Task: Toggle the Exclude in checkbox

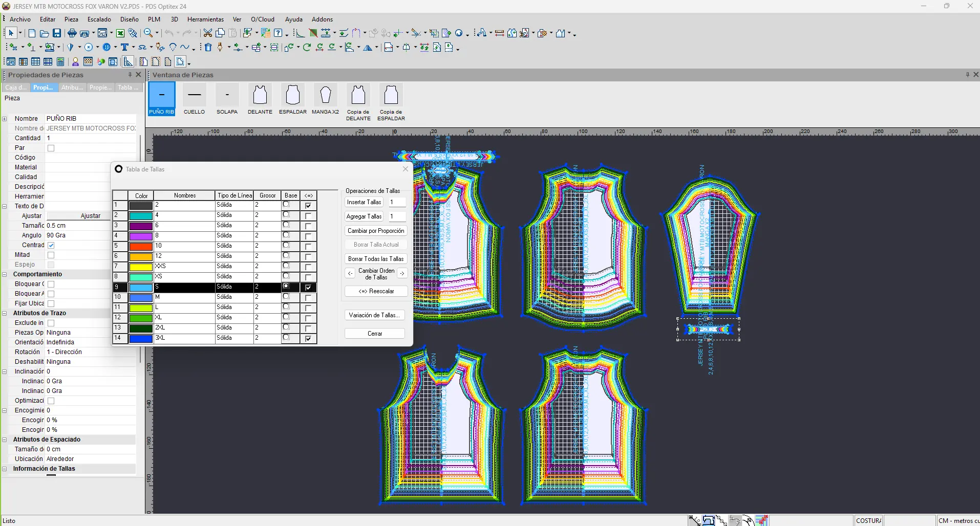Action: pyautogui.click(x=51, y=323)
